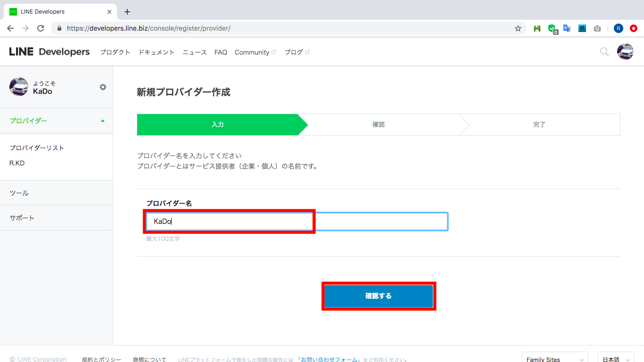644x362 pixels.
Task: Open the サポート sidebar section
Action: coord(57,218)
